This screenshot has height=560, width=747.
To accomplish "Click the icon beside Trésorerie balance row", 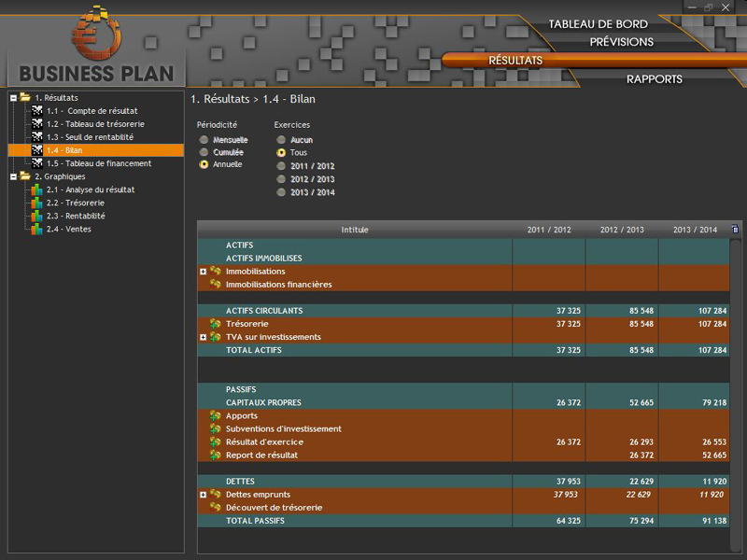I will (216, 324).
